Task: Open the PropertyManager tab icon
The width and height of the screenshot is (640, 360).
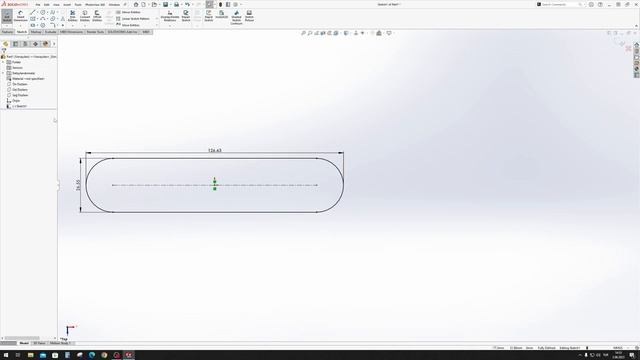Action: tap(16, 44)
